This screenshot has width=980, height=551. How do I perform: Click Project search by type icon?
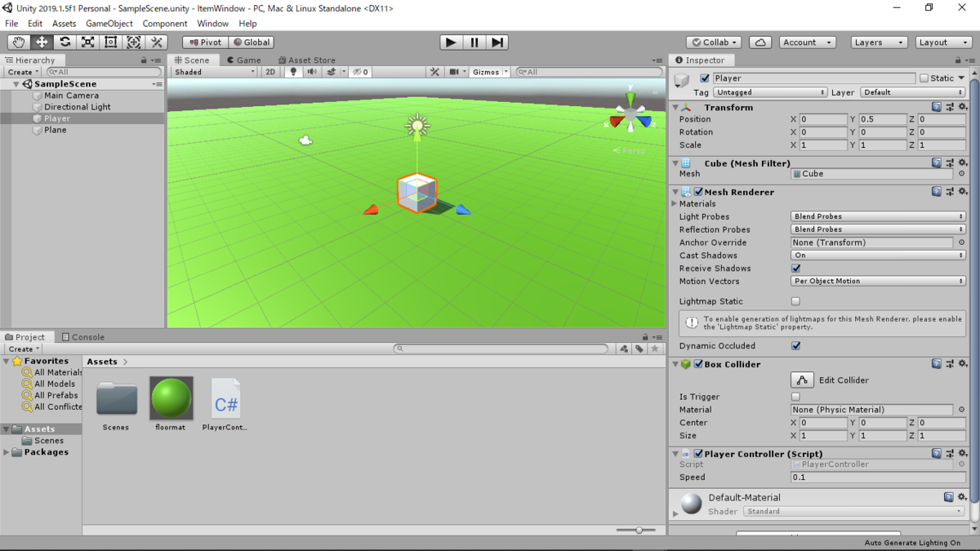tap(624, 349)
